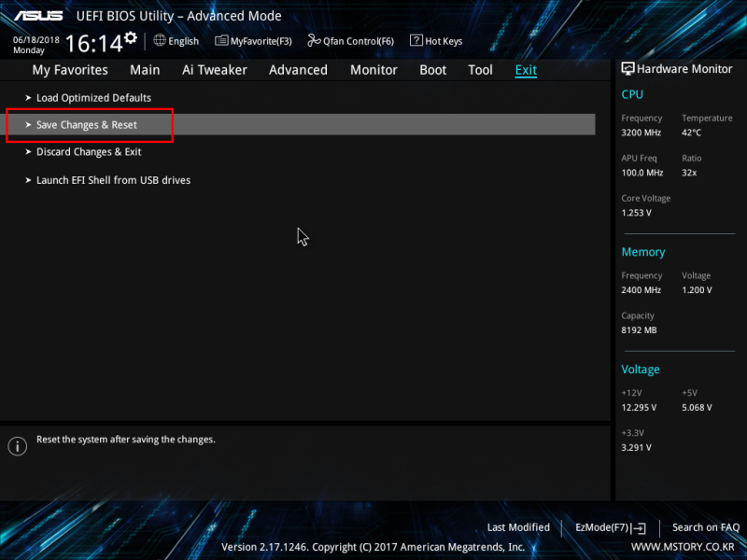Click the MyFavorite list icon
This screenshot has height=560, width=747.
(x=221, y=40)
